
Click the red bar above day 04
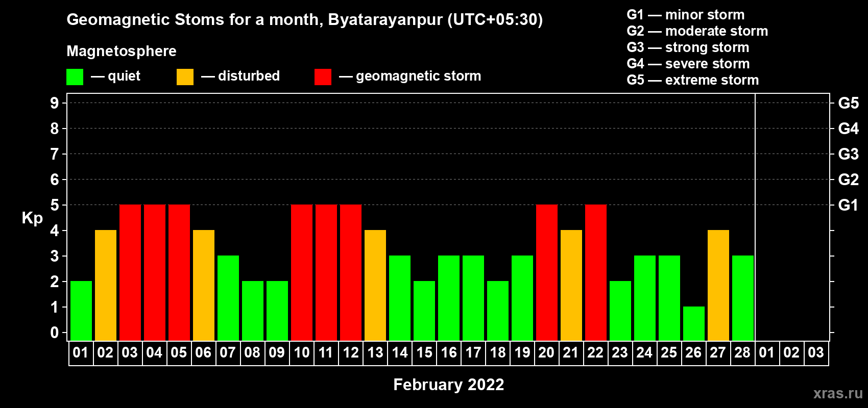pos(155,272)
